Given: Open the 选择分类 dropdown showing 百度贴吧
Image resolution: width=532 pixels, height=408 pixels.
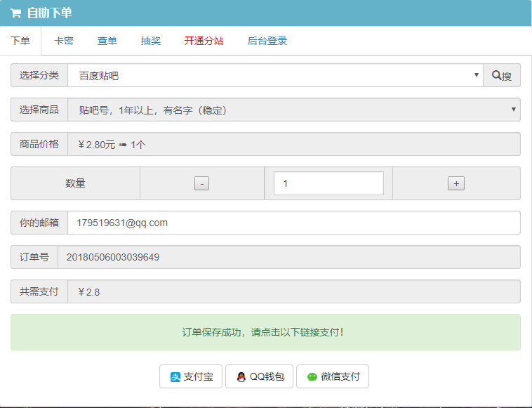Looking at the screenshot, I should tap(276, 75).
